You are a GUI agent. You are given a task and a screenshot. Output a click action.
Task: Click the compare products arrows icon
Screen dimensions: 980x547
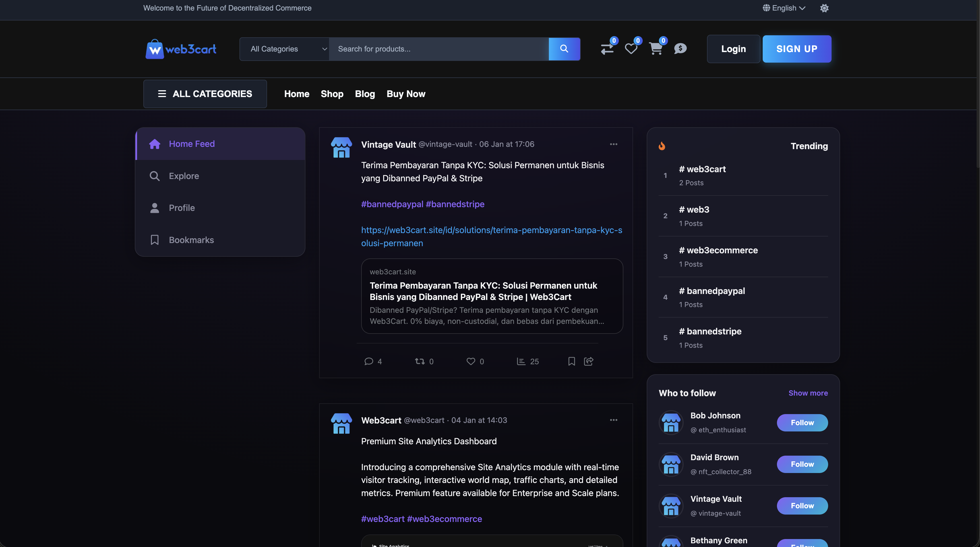point(607,49)
